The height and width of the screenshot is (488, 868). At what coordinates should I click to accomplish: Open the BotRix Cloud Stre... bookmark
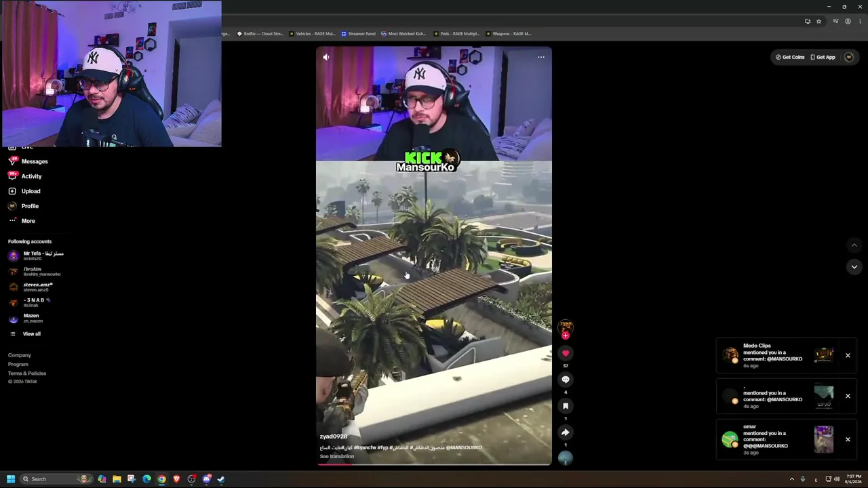pos(260,33)
